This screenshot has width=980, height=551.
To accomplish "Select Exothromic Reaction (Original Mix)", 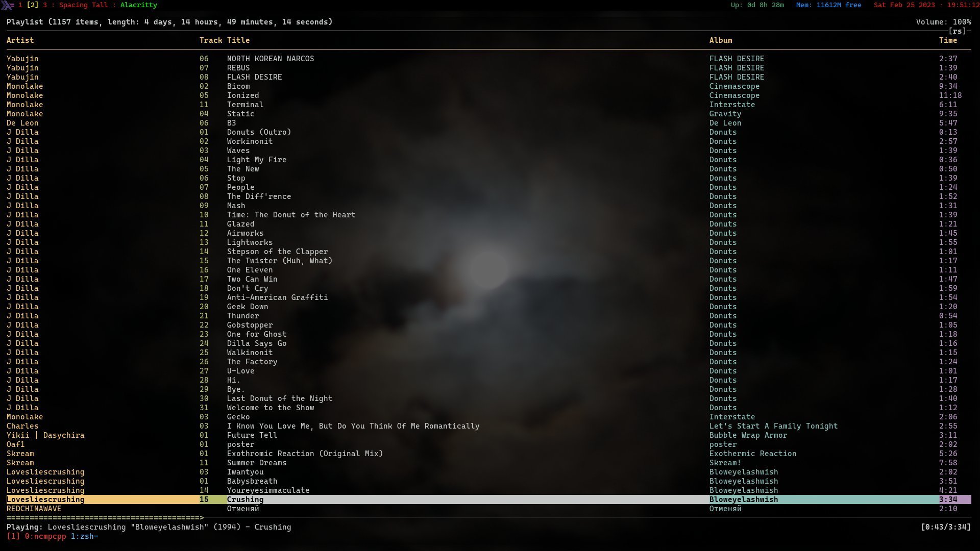I will (x=488, y=454).
